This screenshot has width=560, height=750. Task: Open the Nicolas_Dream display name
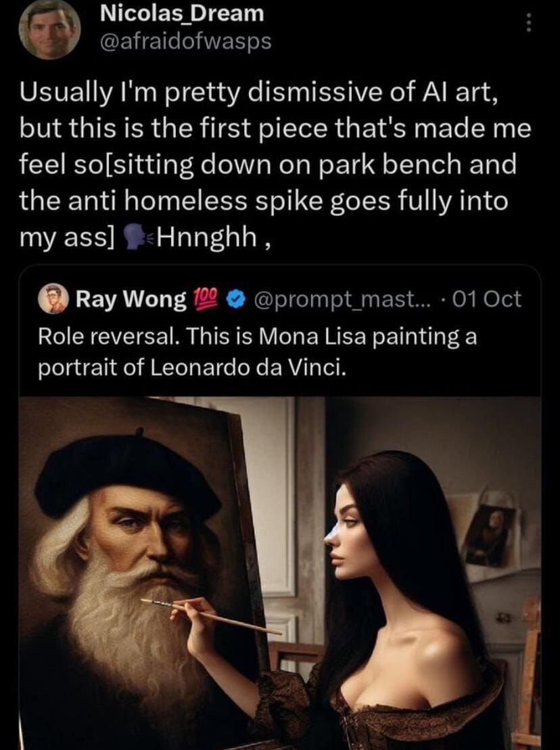(181, 12)
